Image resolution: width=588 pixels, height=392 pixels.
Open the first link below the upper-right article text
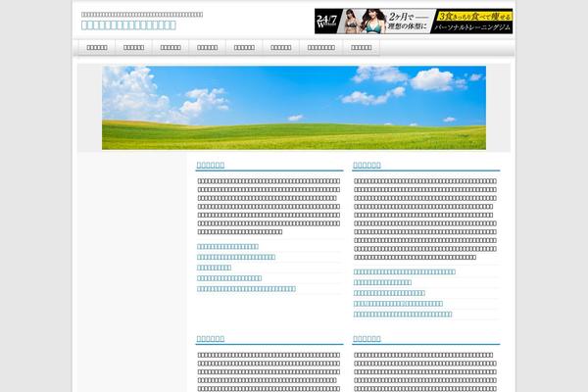tap(404, 271)
